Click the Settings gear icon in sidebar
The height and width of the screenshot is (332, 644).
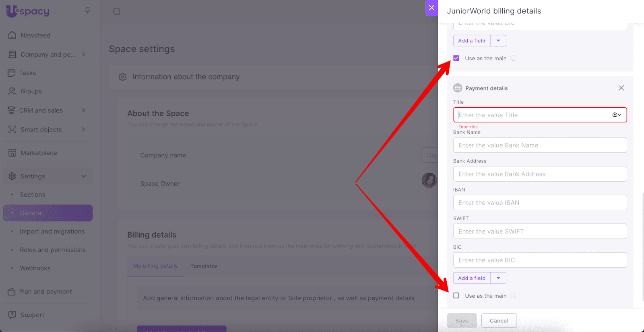[12, 176]
